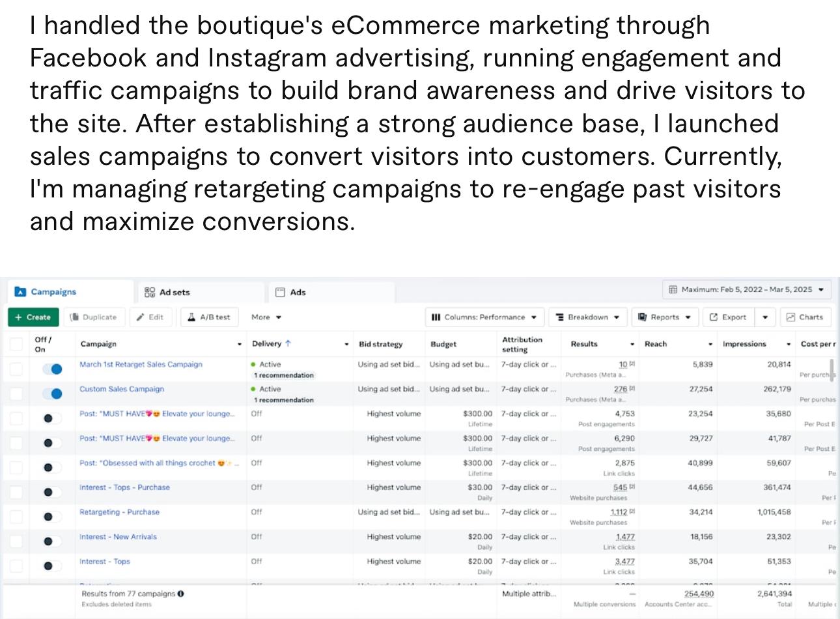Click the green Create button

pos(33,317)
